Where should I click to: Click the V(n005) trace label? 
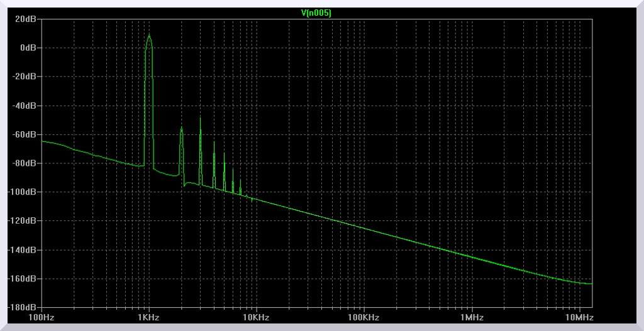pos(316,12)
